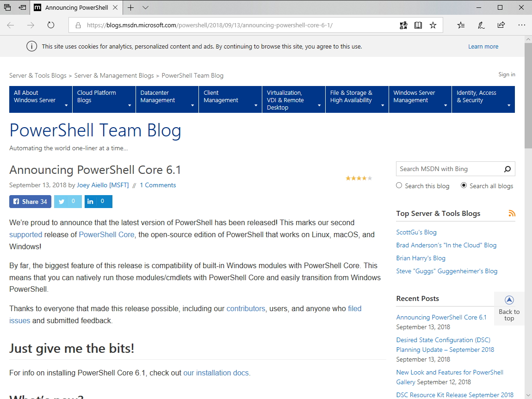The width and height of the screenshot is (532, 399).
Task: Open reading view for the article
Action: (x=418, y=25)
